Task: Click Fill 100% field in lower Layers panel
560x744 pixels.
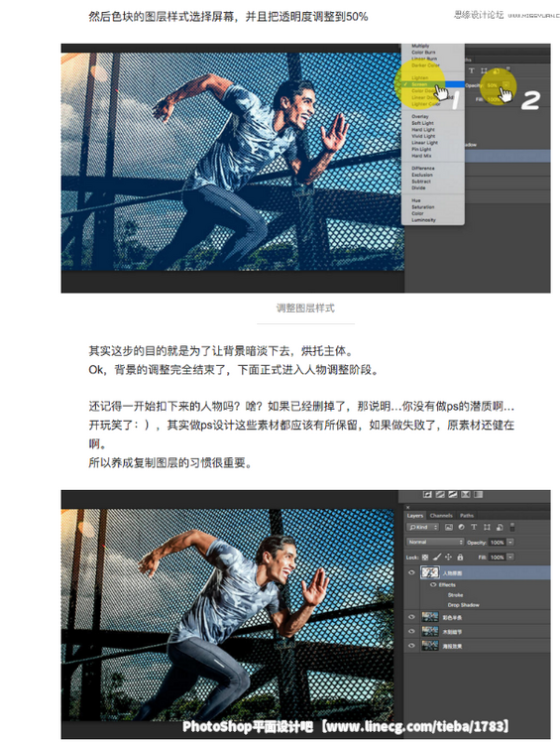Action: 497,558
